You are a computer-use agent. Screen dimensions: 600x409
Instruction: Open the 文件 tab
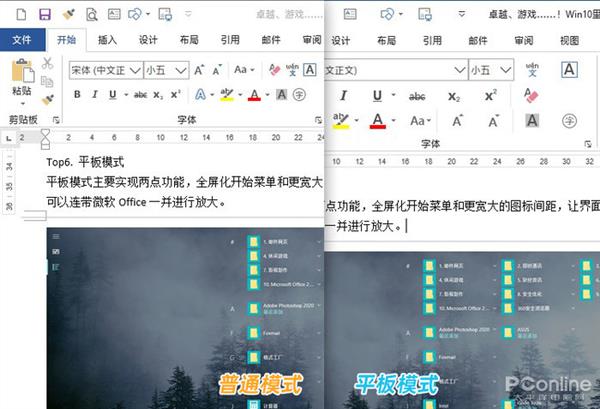coord(22,39)
